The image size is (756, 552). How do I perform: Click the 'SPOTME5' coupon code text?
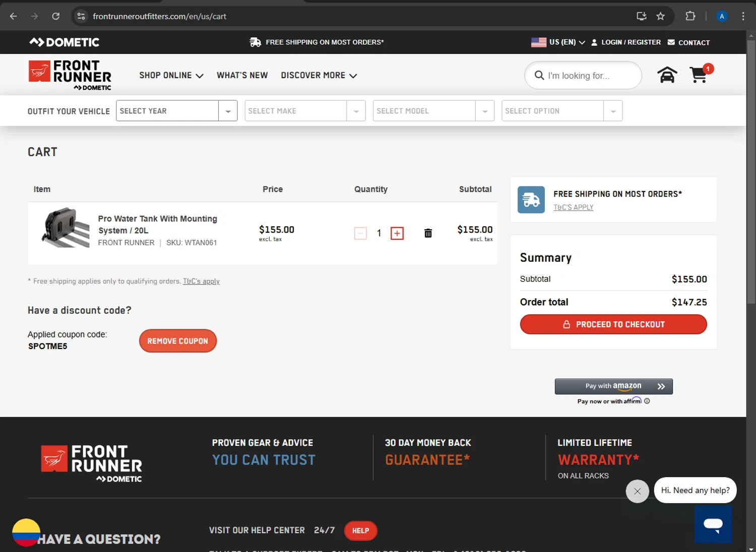coord(48,347)
